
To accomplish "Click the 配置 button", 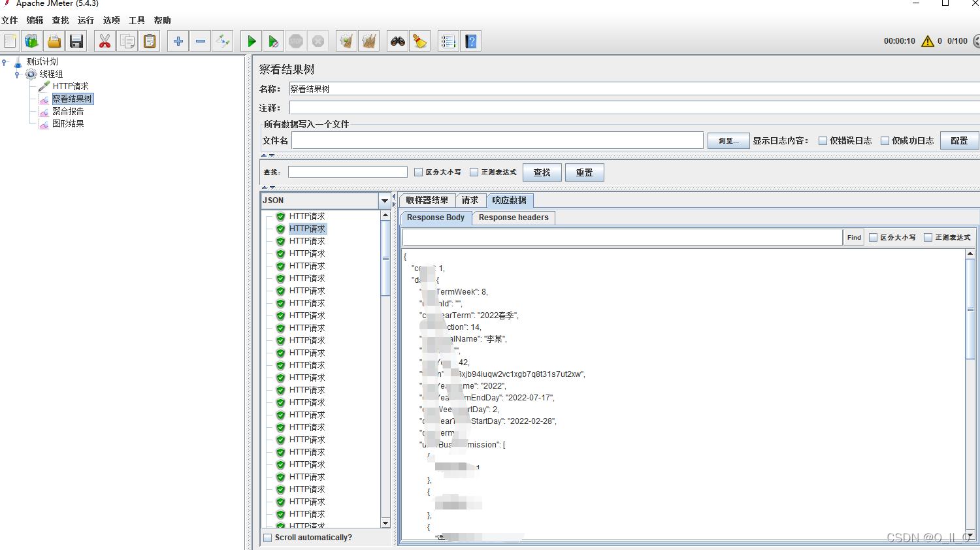I will click(959, 140).
